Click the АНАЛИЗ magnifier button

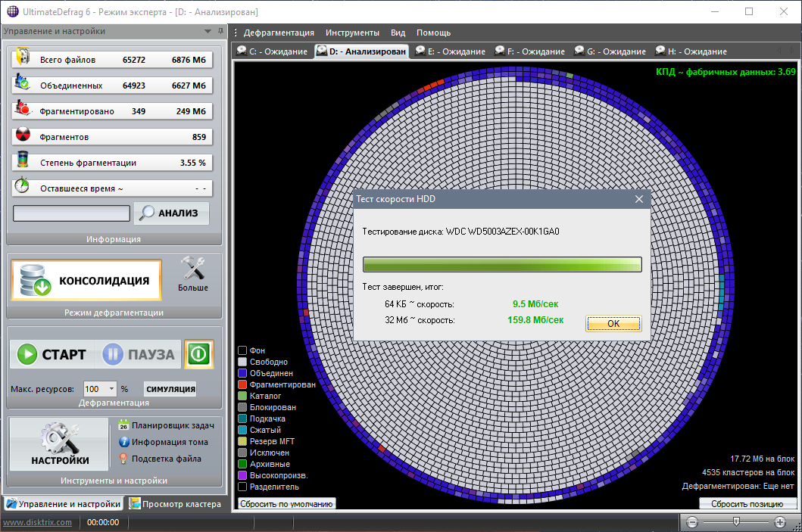pyautogui.click(x=171, y=213)
